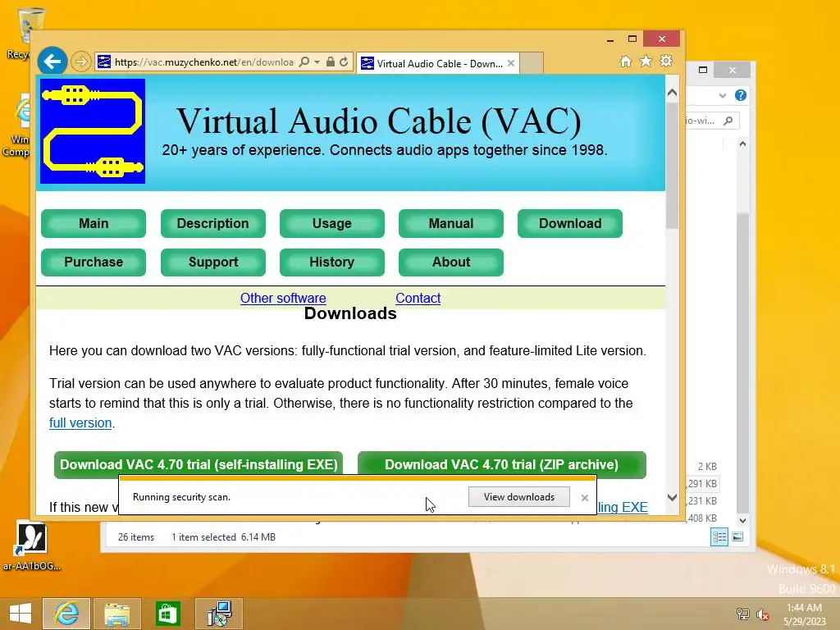This screenshot has width=840, height=630.
Task: Click the 2 KB file size entry
Action: tap(707, 466)
